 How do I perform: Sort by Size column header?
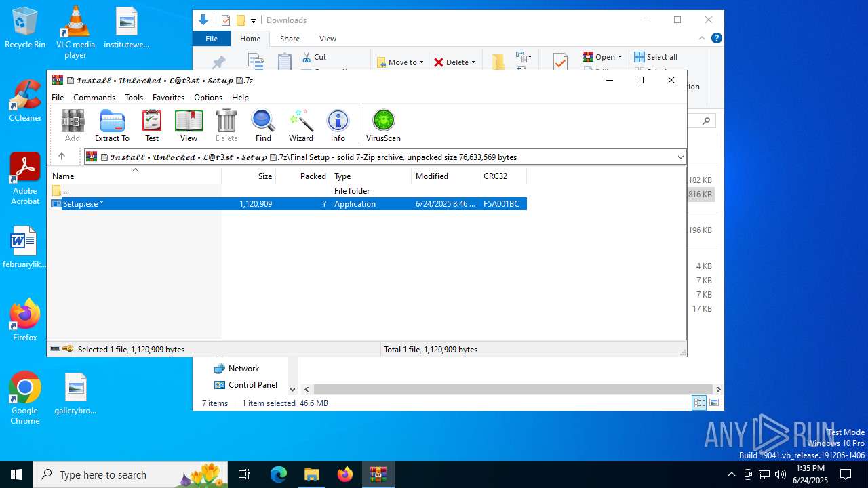(249, 176)
